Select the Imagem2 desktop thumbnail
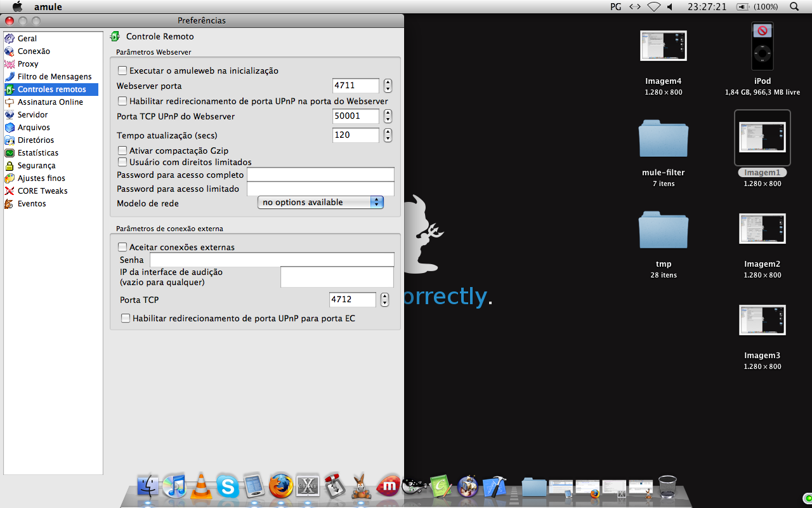This screenshot has width=812, height=508. click(x=762, y=229)
